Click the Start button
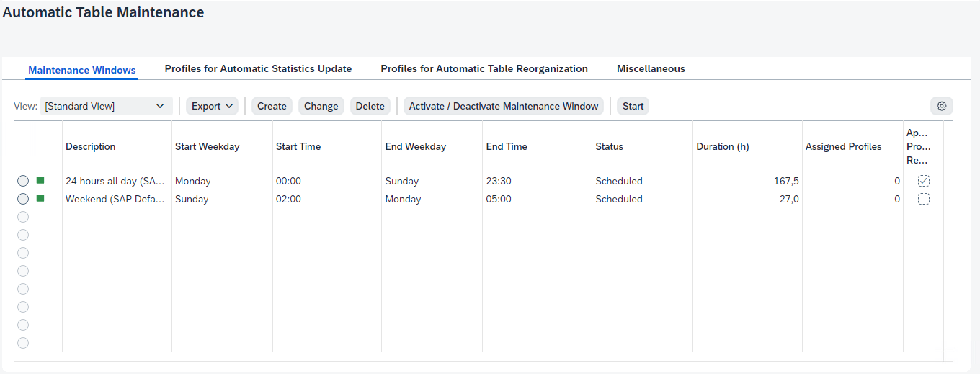 click(633, 106)
